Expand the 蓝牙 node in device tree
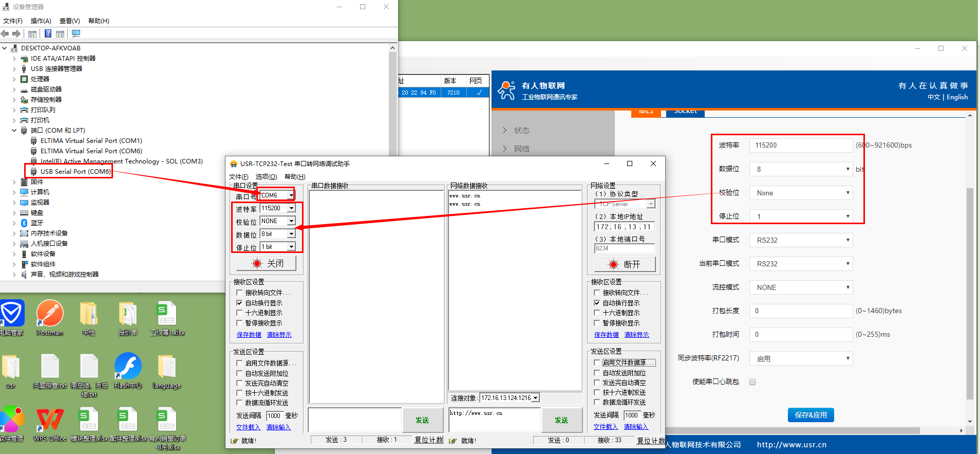 click(14, 223)
